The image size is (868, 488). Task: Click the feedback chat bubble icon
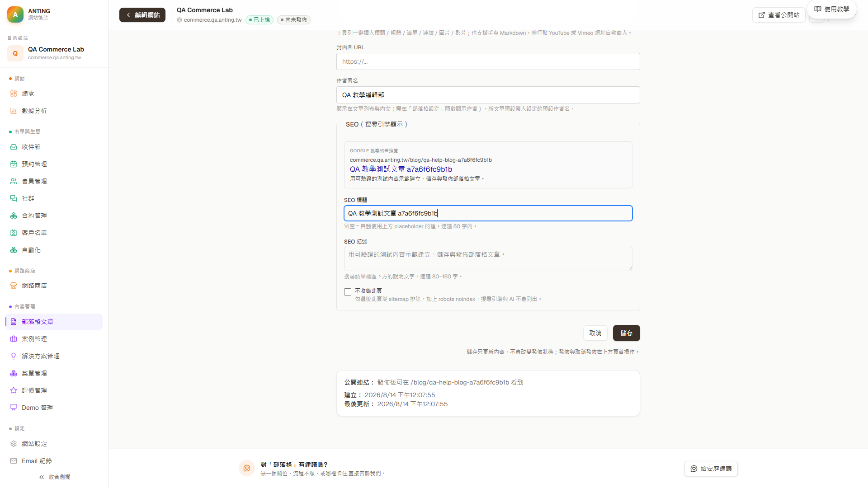pyautogui.click(x=247, y=469)
